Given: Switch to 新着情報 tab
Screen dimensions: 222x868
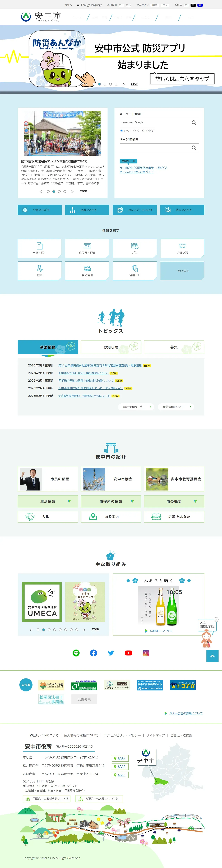Looking at the screenshot, I should click(x=48, y=347).
